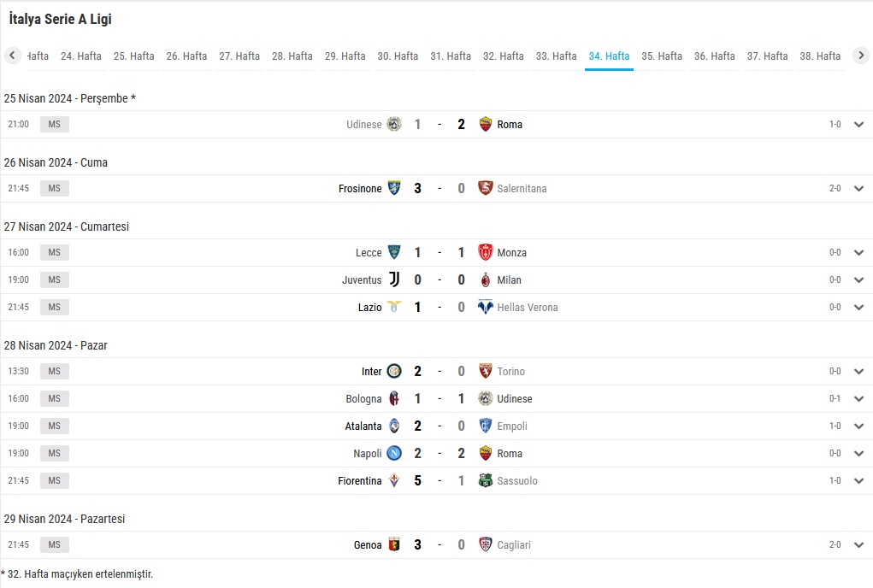Image resolution: width=873 pixels, height=588 pixels.
Task: Click the Sassuolo team badge
Action: point(486,480)
